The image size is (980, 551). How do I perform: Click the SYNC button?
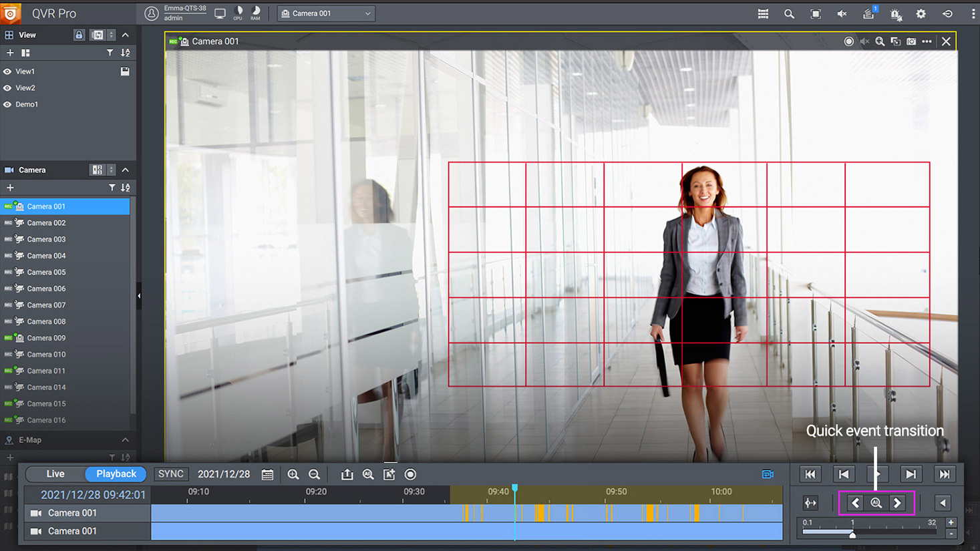(x=170, y=474)
